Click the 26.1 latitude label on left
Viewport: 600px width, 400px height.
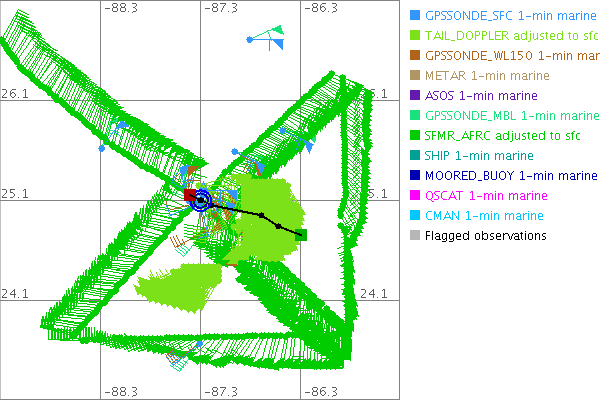(15, 94)
